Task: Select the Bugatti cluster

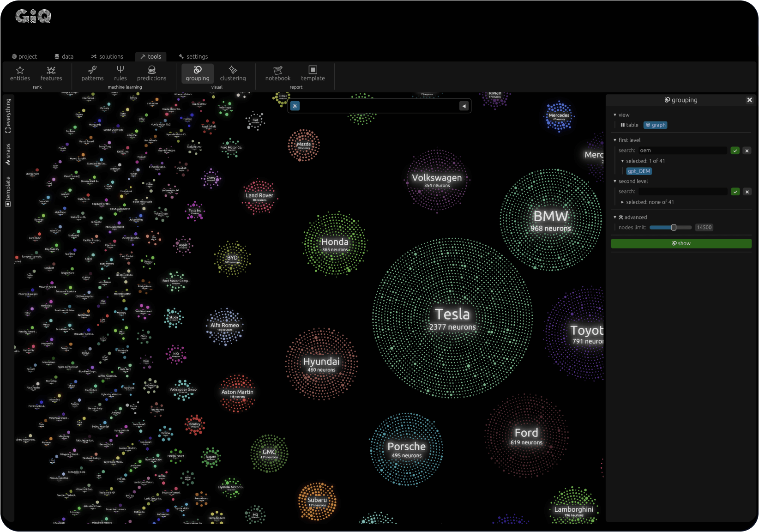Action: [x=211, y=458]
